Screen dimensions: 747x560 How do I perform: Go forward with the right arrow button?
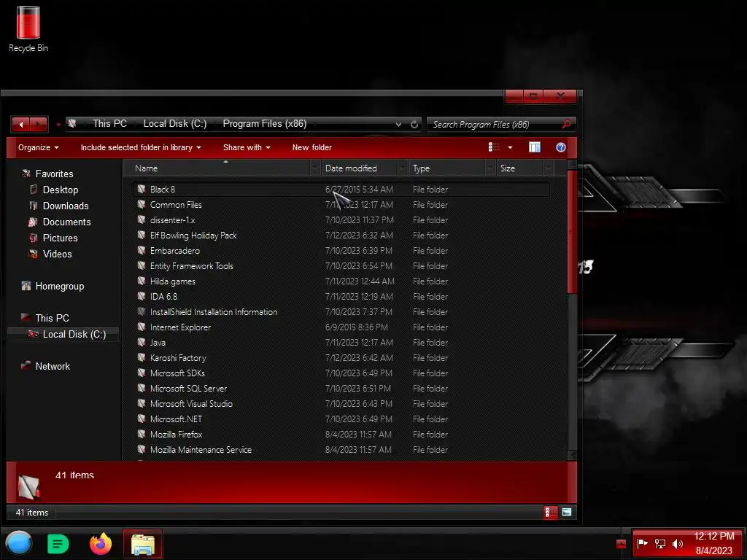pos(39,124)
